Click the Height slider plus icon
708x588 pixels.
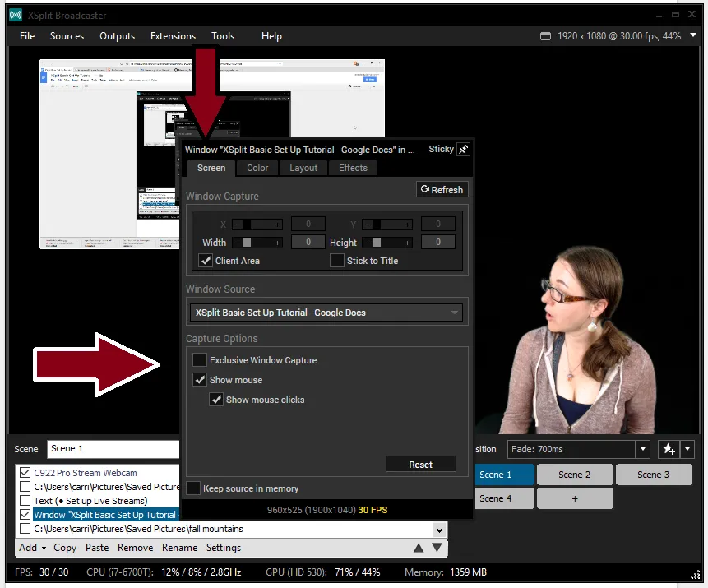tap(407, 243)
